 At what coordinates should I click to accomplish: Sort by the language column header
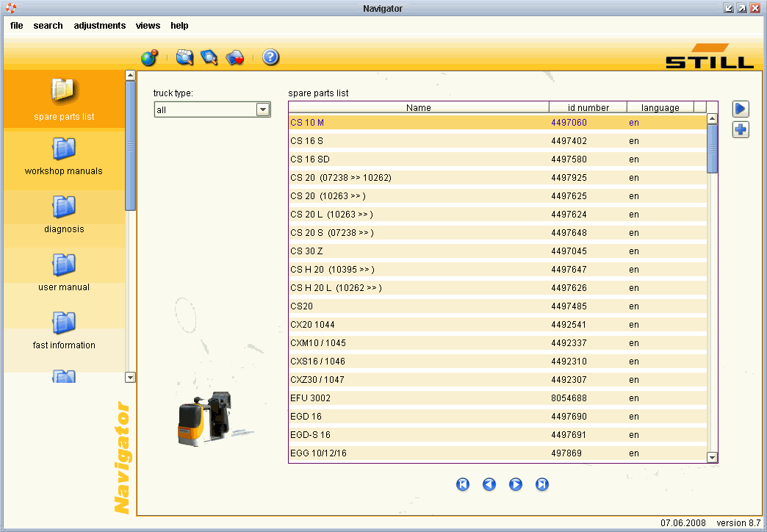tap(660, 108)
